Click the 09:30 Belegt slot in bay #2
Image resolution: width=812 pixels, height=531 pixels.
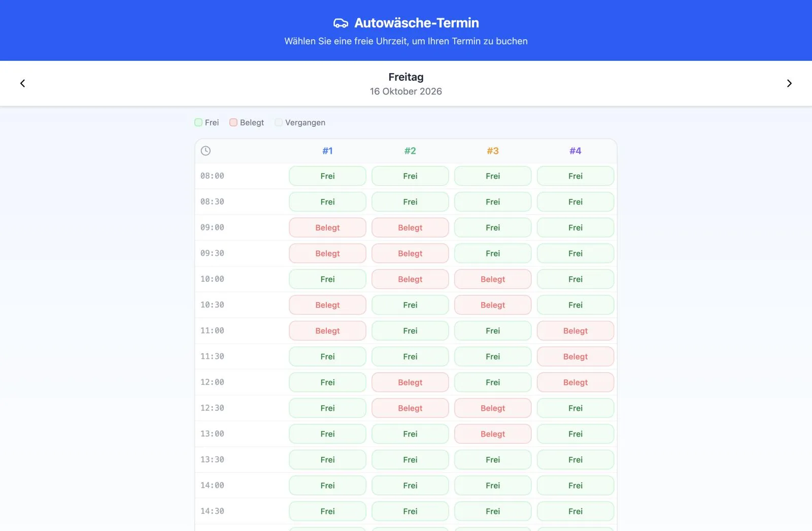point(410,254)
